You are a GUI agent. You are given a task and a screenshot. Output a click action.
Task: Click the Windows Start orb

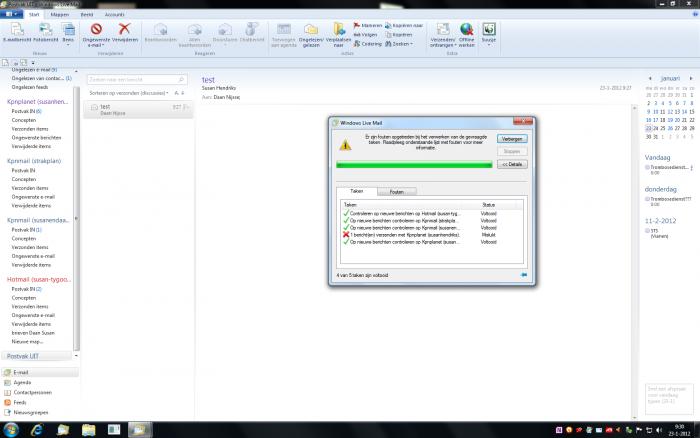tap(11, 430)
